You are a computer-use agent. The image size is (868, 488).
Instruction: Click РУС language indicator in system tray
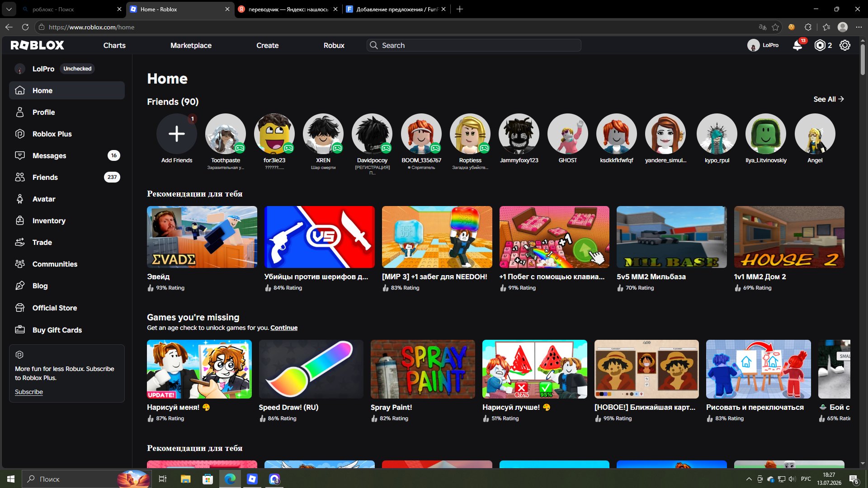(x=806, y=479)
